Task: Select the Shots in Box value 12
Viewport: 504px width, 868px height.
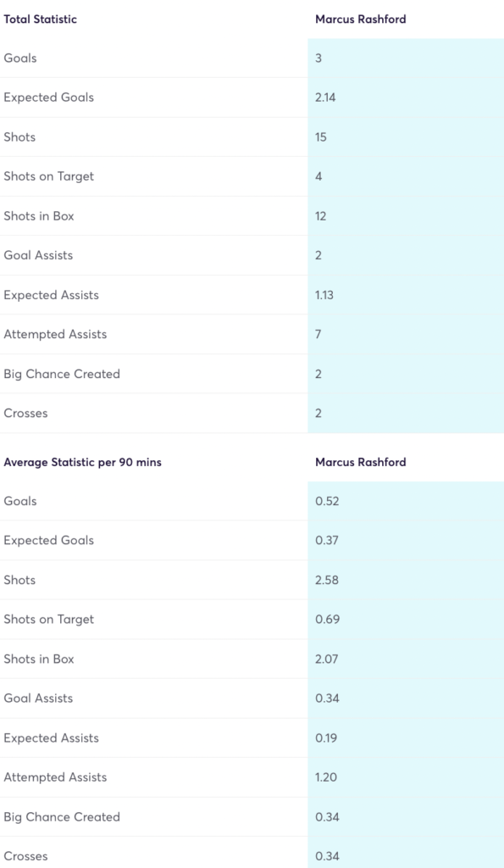Action: 321,216
